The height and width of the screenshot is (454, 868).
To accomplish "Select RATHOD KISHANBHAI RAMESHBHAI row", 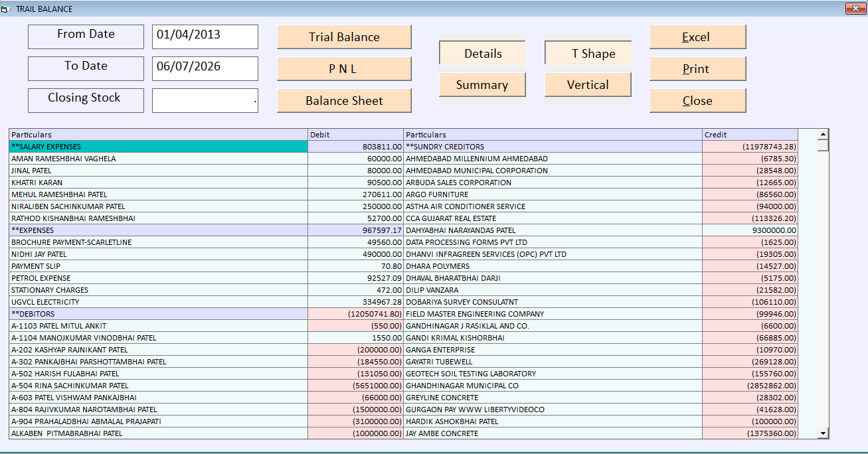I will point(159,218).
